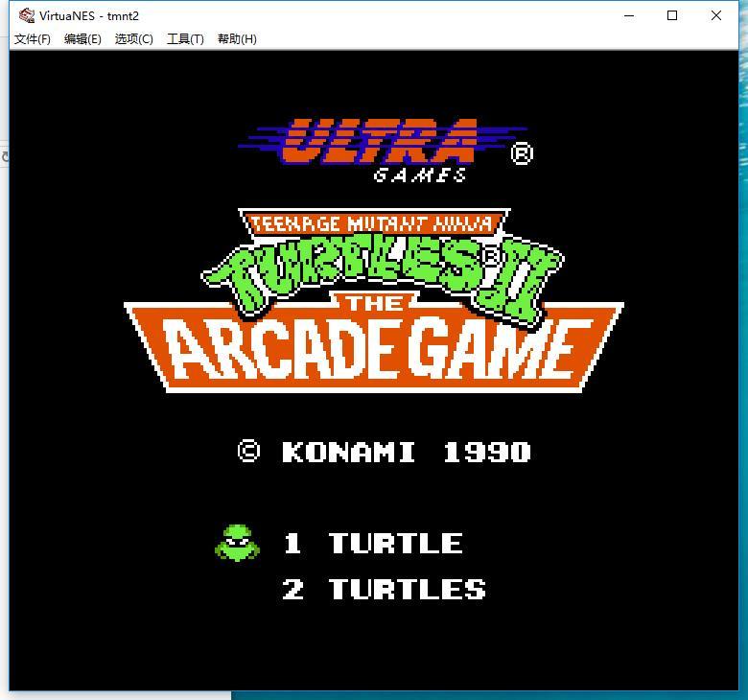Click the ULTRA logo graphic
748x700 pixels.
pyautogui.click(x=381, y=141)
